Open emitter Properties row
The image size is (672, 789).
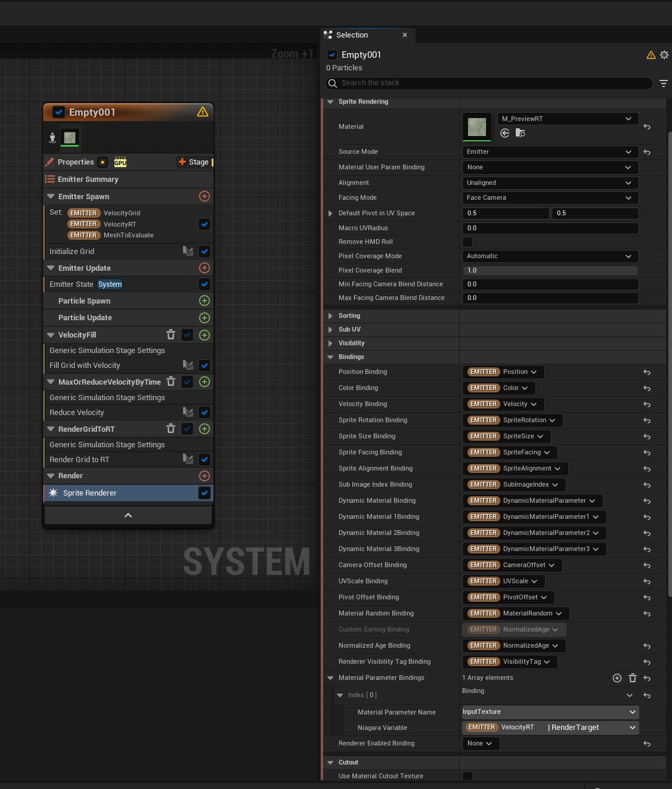click(x=76, y=162)
